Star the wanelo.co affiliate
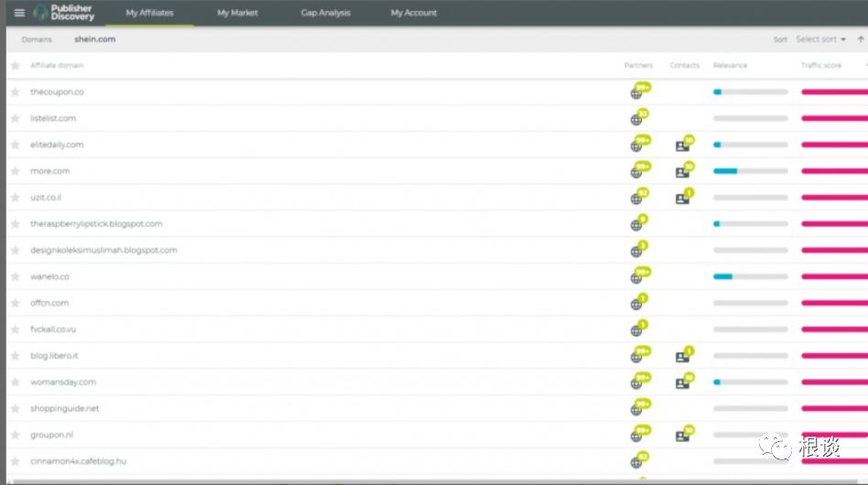This screenshot has height=485, width=868. (16, 276)
